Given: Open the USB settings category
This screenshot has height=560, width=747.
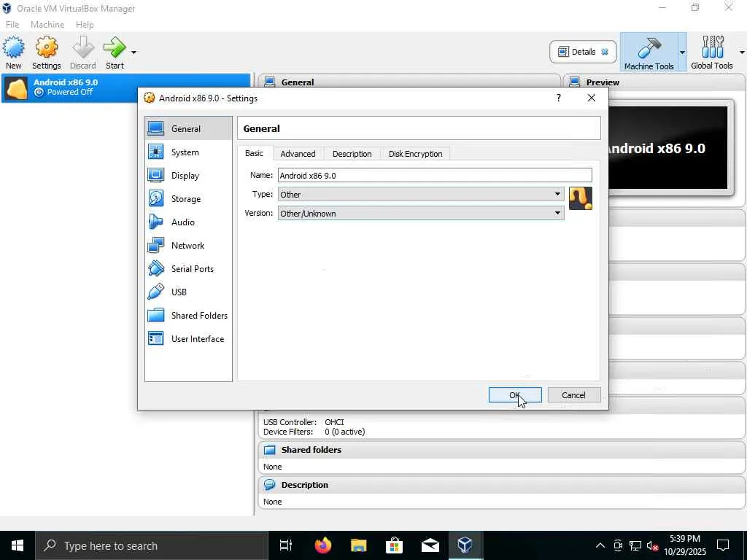Looking at the screenshot, I should coord(188,292).
